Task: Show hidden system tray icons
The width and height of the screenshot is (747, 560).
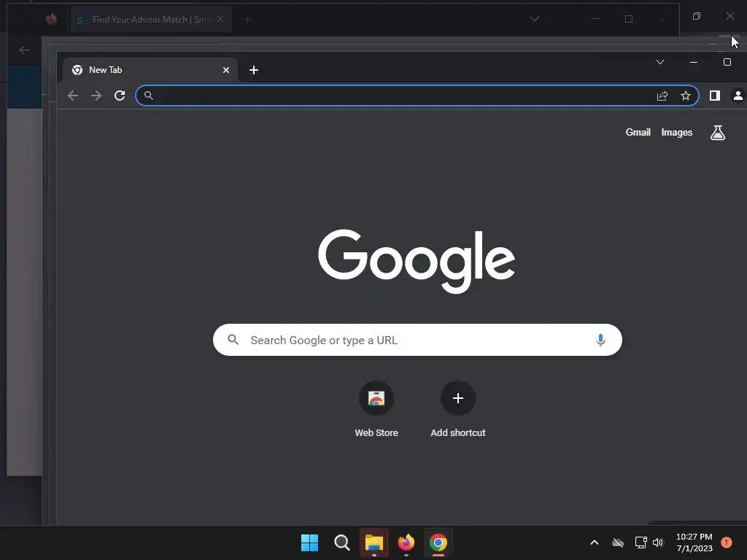Action: [594, 542]
